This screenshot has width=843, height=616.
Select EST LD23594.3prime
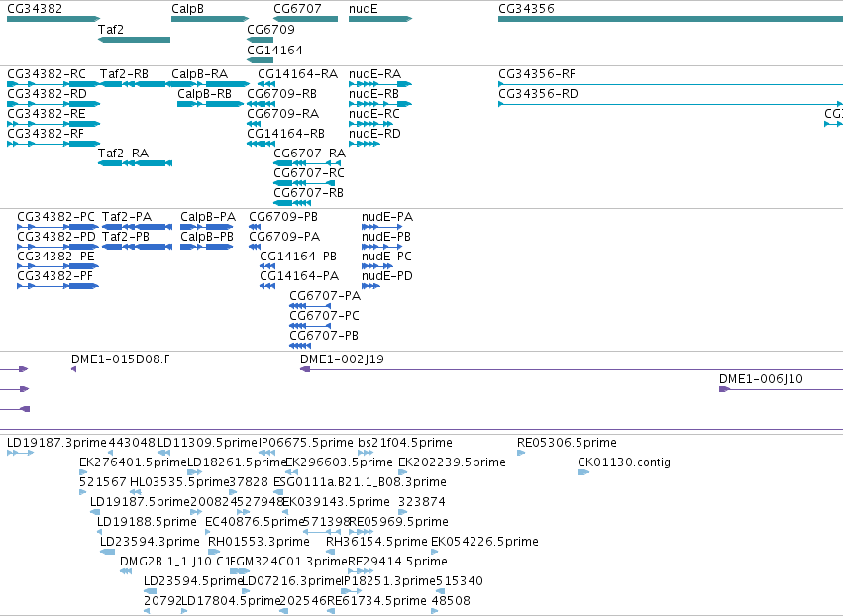coord(108,552)
